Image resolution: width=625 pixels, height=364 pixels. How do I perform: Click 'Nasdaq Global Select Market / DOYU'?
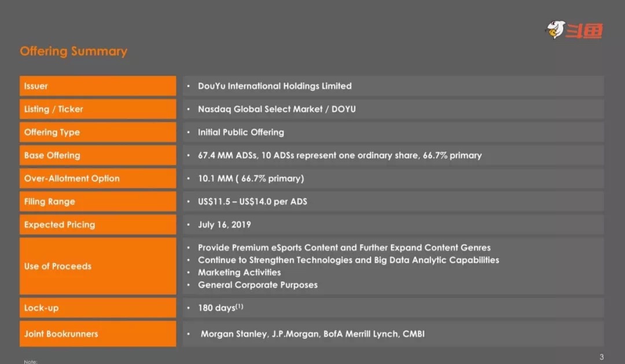click(x=277, y=109)
